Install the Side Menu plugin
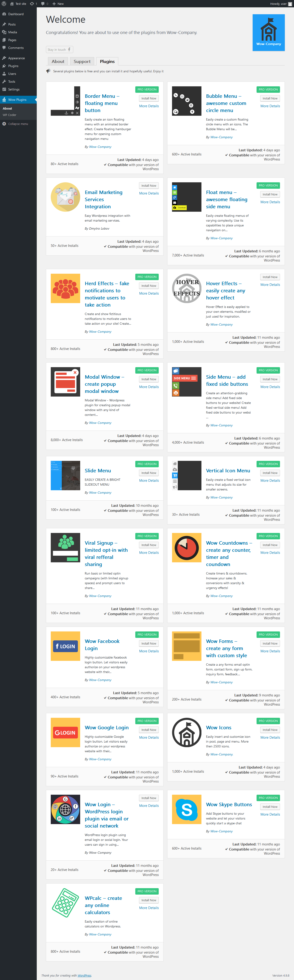The image size is (294, 980). pyautogui.click(x=270, y=379)
